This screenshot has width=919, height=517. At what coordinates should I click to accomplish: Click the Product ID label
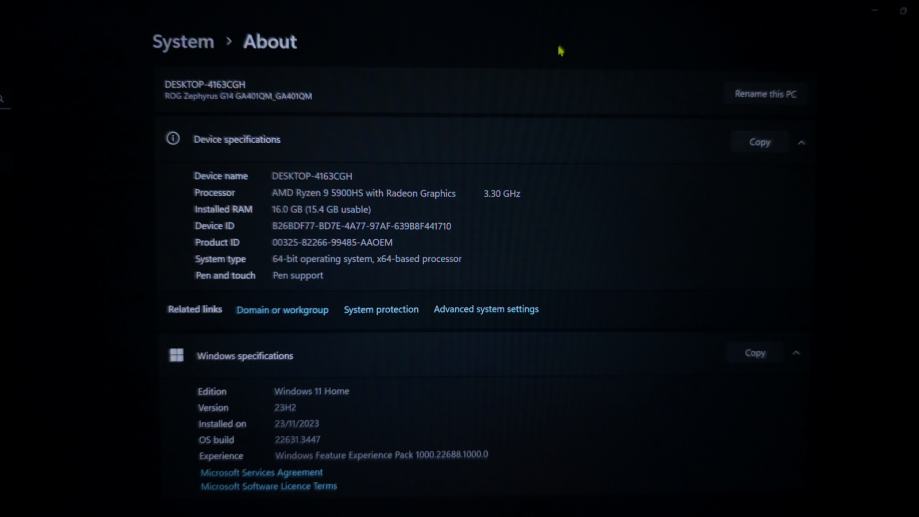217,242
